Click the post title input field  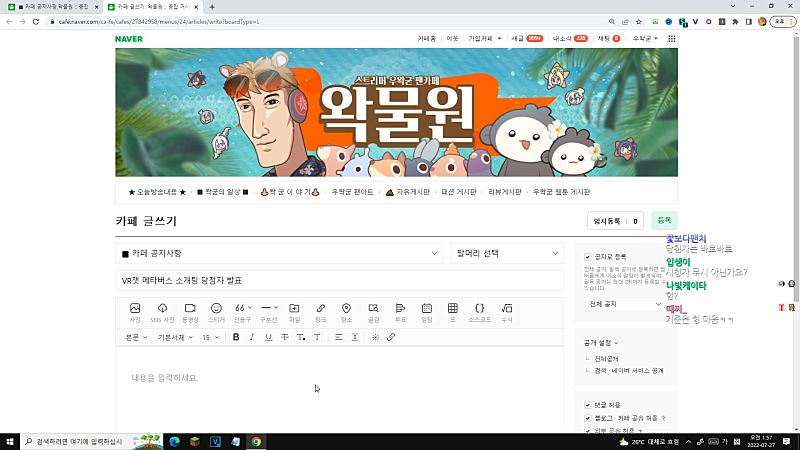[x=340, y=281]
